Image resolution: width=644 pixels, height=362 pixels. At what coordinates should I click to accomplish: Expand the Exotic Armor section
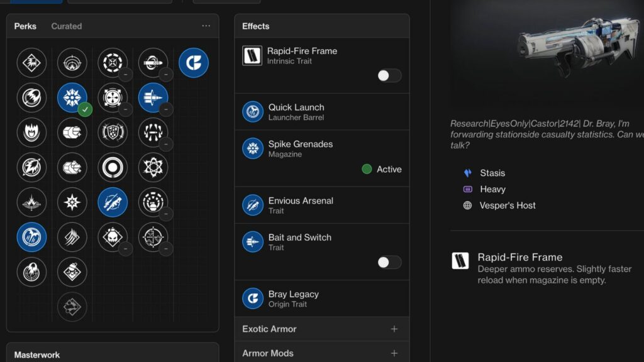coord(322,329)
